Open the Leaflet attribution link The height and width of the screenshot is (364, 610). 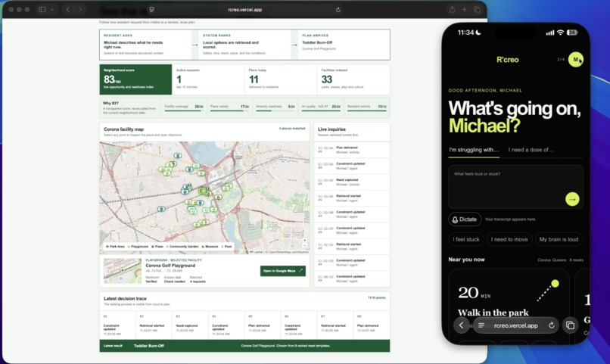(257, 252)
